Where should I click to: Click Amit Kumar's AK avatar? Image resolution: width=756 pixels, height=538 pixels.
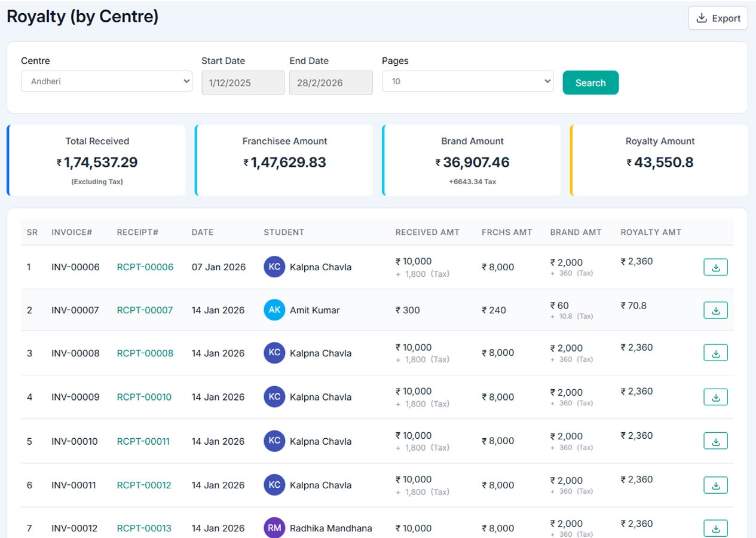pyautogui.click(x=274, y=310)
